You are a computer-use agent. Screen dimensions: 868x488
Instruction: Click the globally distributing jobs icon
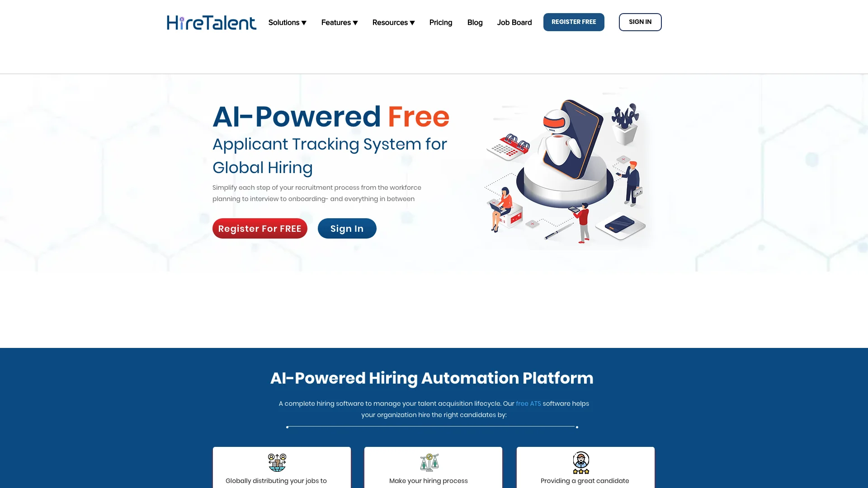(277, 462)
